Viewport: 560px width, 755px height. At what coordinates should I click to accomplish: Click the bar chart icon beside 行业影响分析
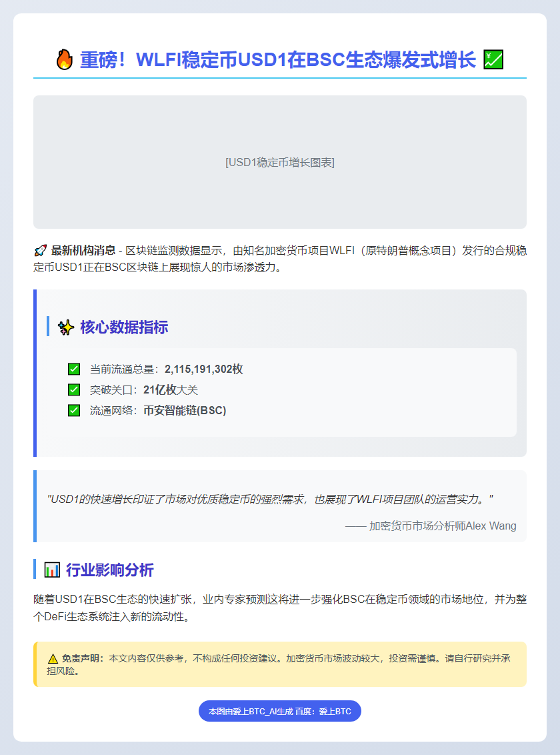(52, 570)
